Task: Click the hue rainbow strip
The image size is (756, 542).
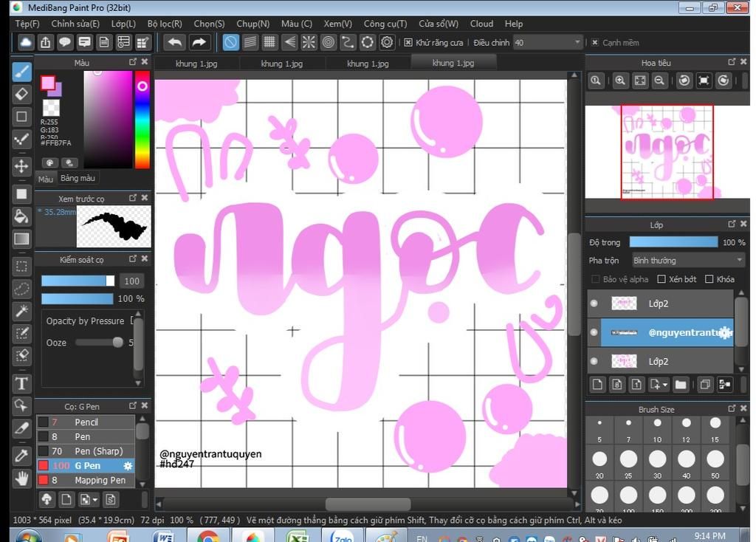Action: pos(142,120)
